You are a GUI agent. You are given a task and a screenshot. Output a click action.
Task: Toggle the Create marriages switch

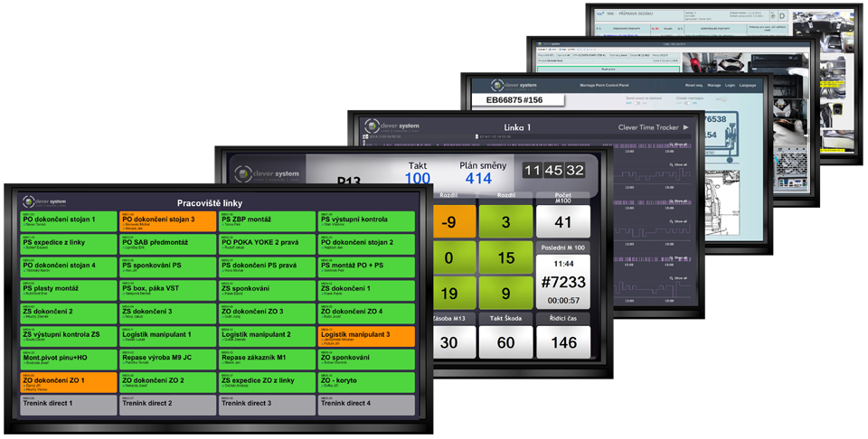coord(687,103)
